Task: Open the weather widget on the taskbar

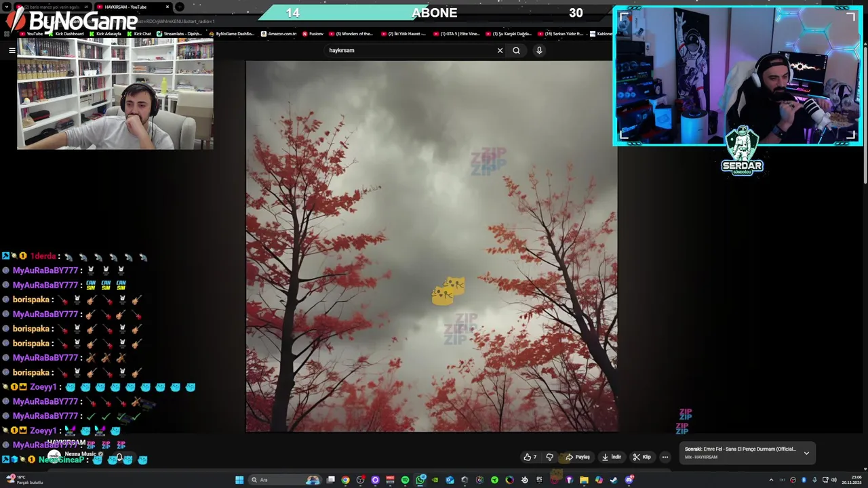Action: tap(26, 480)
